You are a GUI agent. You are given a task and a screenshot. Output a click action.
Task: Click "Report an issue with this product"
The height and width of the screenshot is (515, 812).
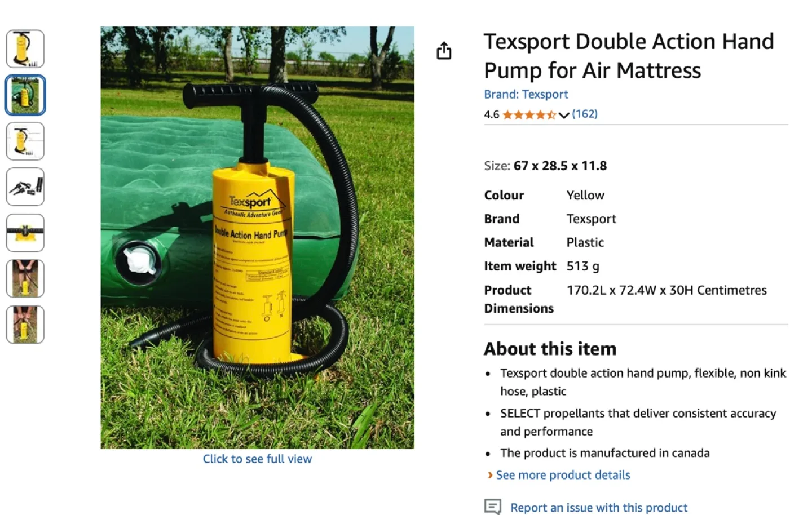[x=599, y=507]
